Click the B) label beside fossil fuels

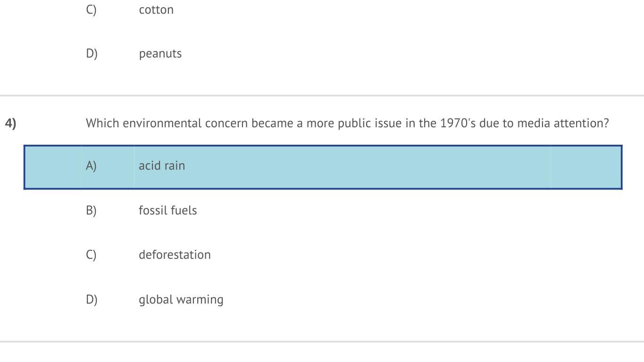(91, 210)
